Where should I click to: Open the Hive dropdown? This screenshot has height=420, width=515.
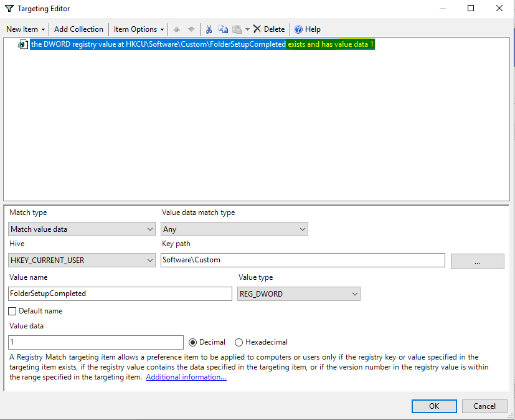point(82,260)
